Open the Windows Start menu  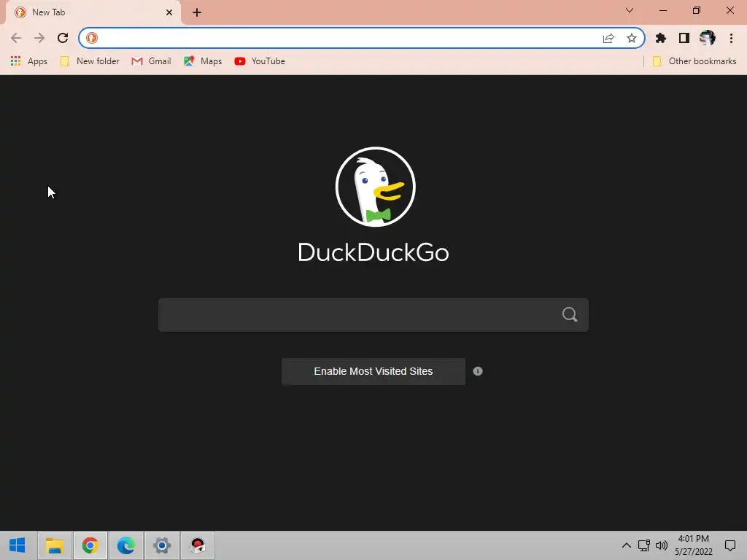click(x=18, y=545)
